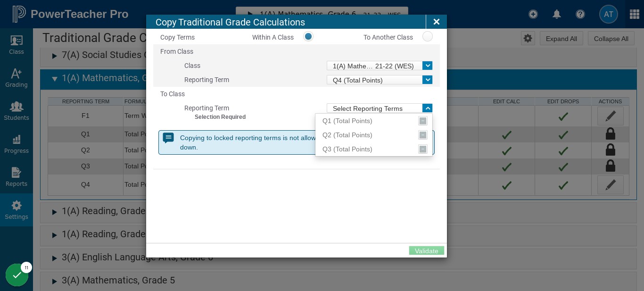Collapse the Select Reporting Terms dropdown

(427, 108)
